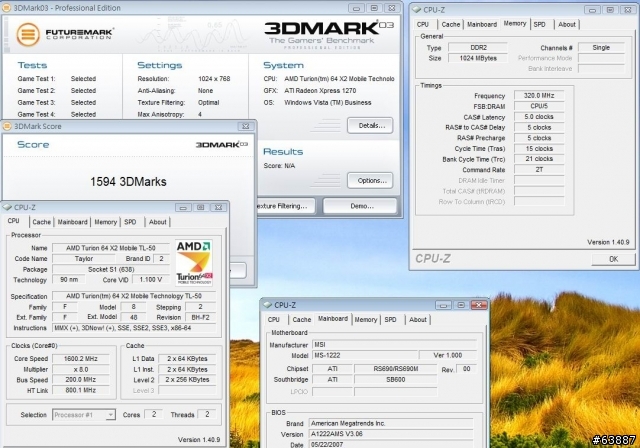Open SPD tab in CPU-Z processor window
Image resolution: width=640 pixels, height=448 pixels.
(130, 222)
